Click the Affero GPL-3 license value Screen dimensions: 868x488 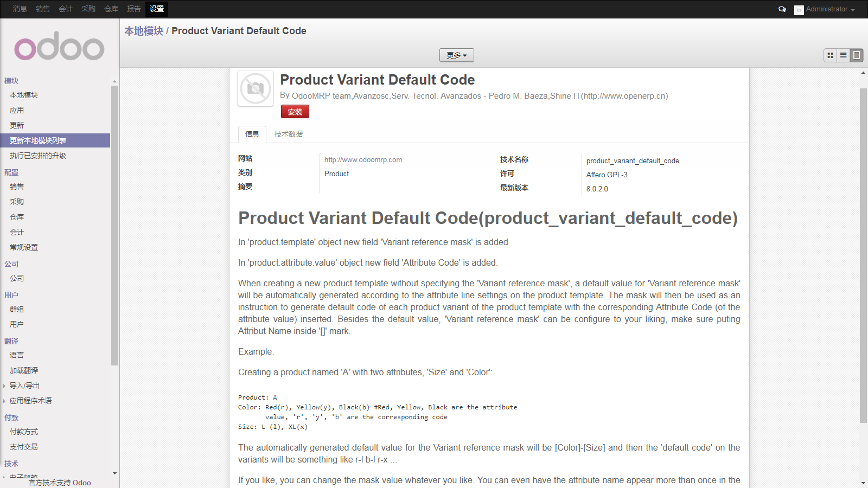[607, 175]
